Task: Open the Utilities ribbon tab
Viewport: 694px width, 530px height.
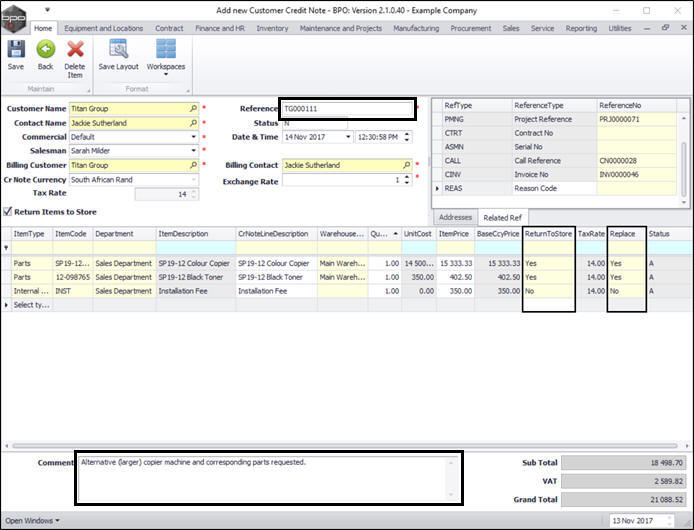Action: [x=620, y=28]
